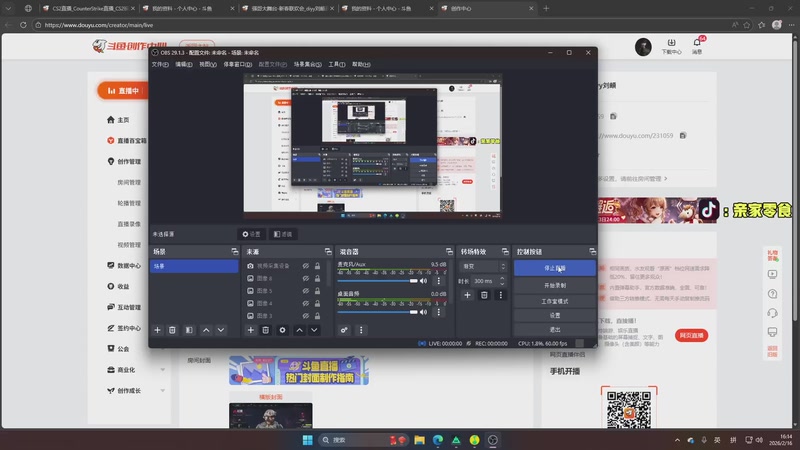Image resolution: width=800 pixels, height=450 pixels.
Task: Open source properties gear in Sources panel
Action: [x=282, y=330]
